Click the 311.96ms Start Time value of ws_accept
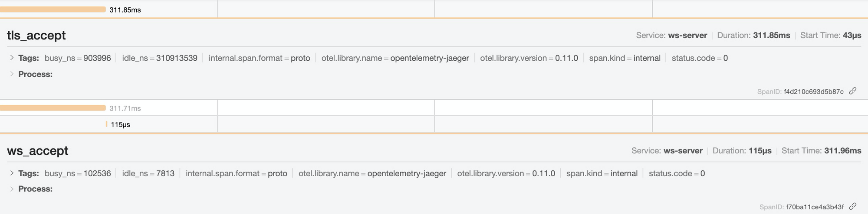 click(x=842, y=151)
